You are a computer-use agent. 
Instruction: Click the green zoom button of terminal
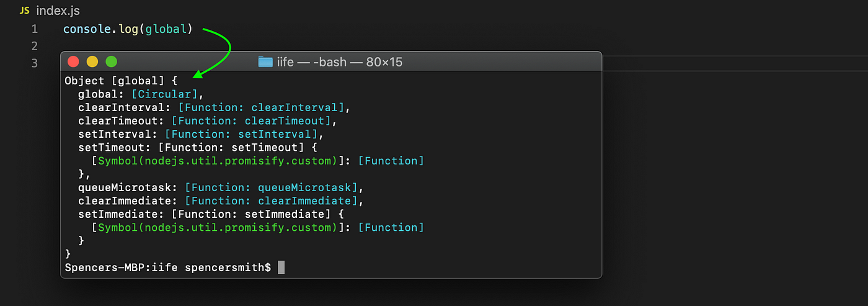pos(111,61)
